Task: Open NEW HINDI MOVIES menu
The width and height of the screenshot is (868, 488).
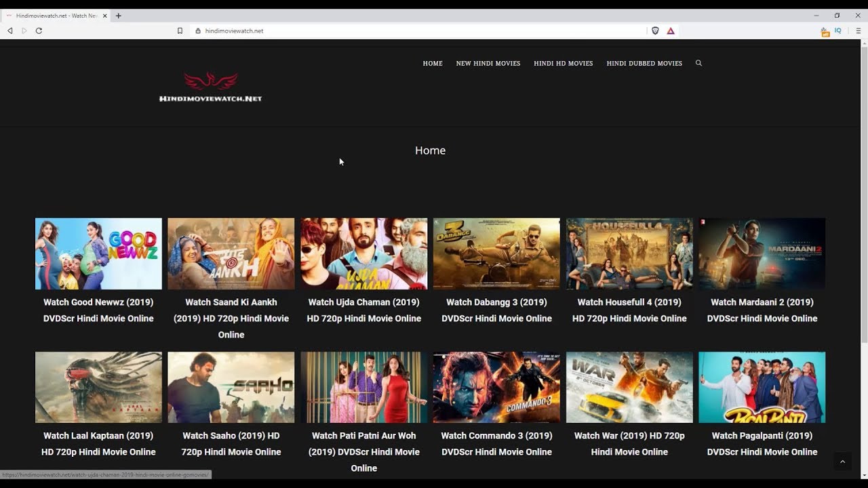Action: [x=488, y=63]
